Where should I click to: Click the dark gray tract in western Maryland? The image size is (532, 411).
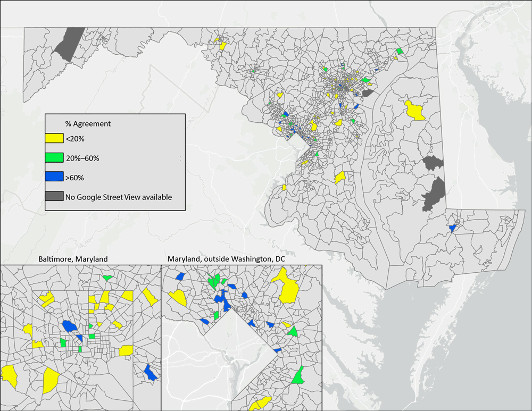pos(69,45)
